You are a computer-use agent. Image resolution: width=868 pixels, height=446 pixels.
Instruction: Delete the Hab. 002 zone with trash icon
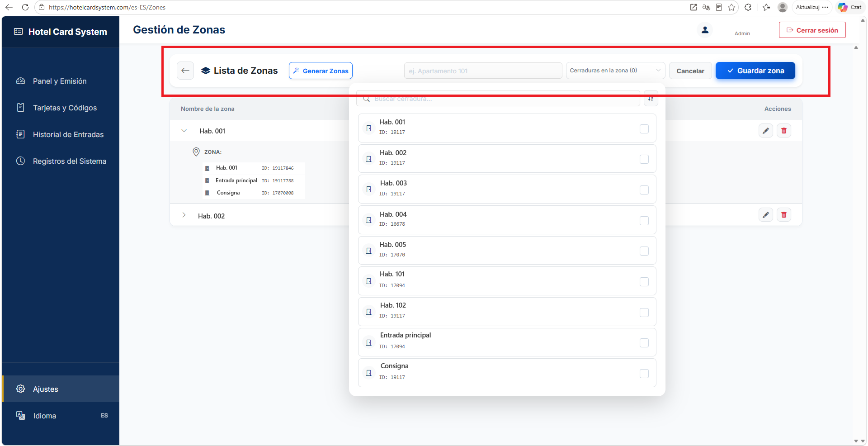[784, 215]
